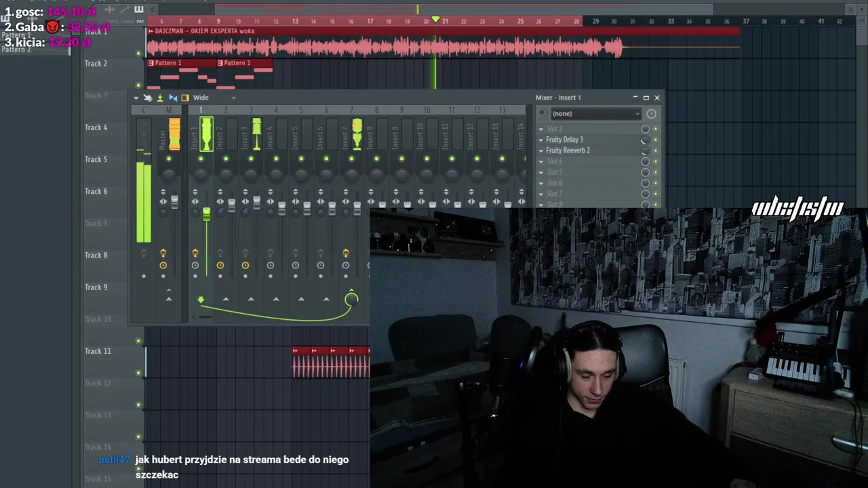This screenshot has height=488, width=868.
Task: Open the Wide mixer layout dropdown
Action: coord(214,98)
